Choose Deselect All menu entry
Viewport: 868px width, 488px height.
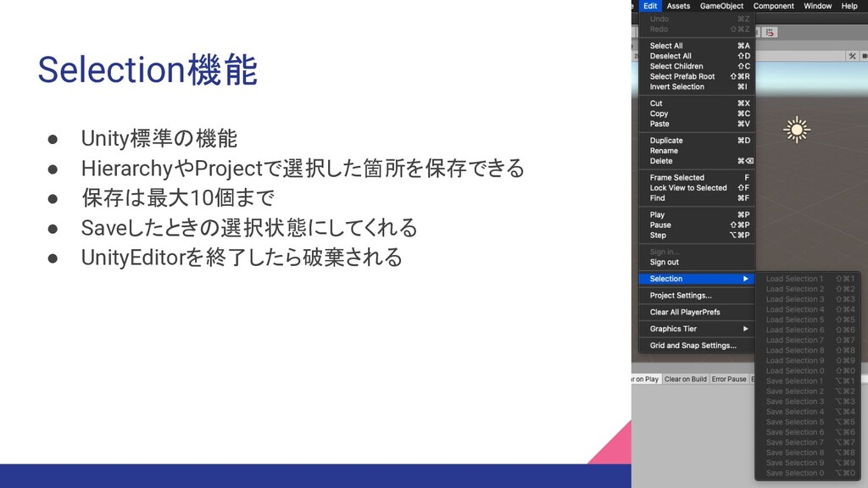[x=698, y=56]
